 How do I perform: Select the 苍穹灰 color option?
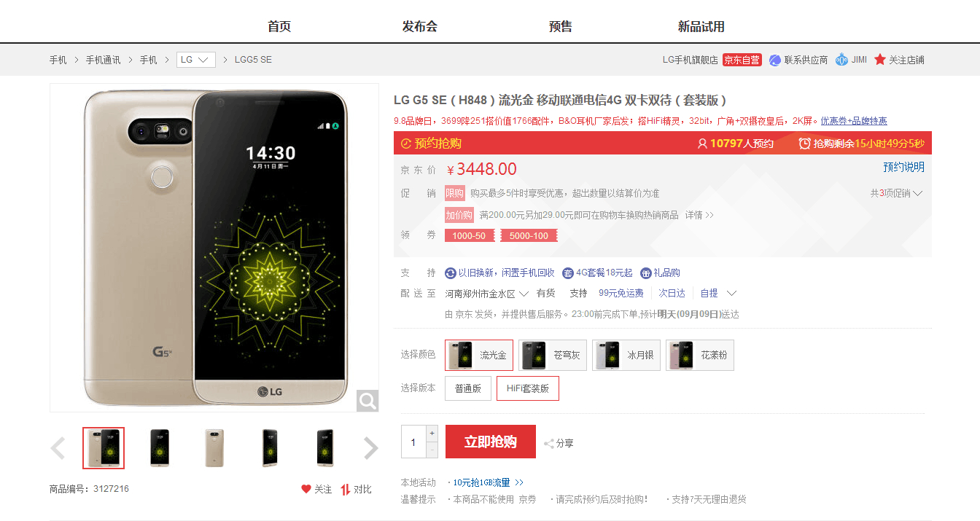(553, 356)
